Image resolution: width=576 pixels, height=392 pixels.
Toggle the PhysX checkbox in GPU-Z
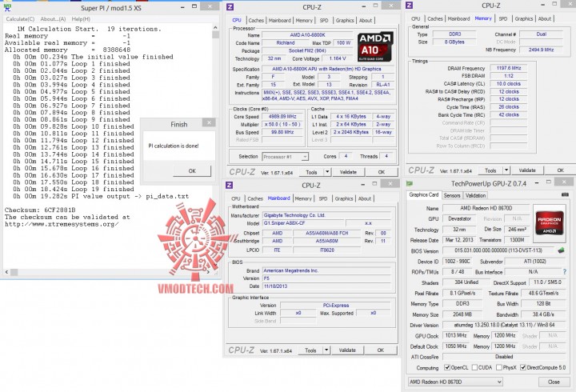tap(499, 367)
